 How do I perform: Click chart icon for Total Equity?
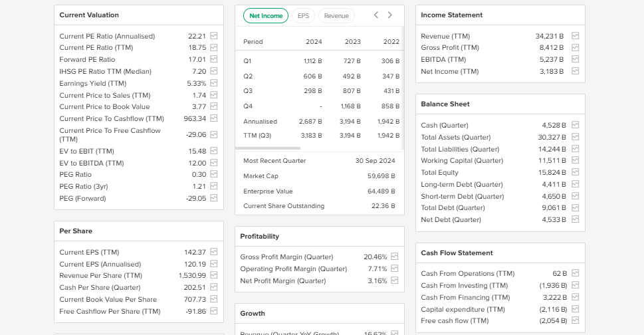pyautogui.click(x=576, y=172)
